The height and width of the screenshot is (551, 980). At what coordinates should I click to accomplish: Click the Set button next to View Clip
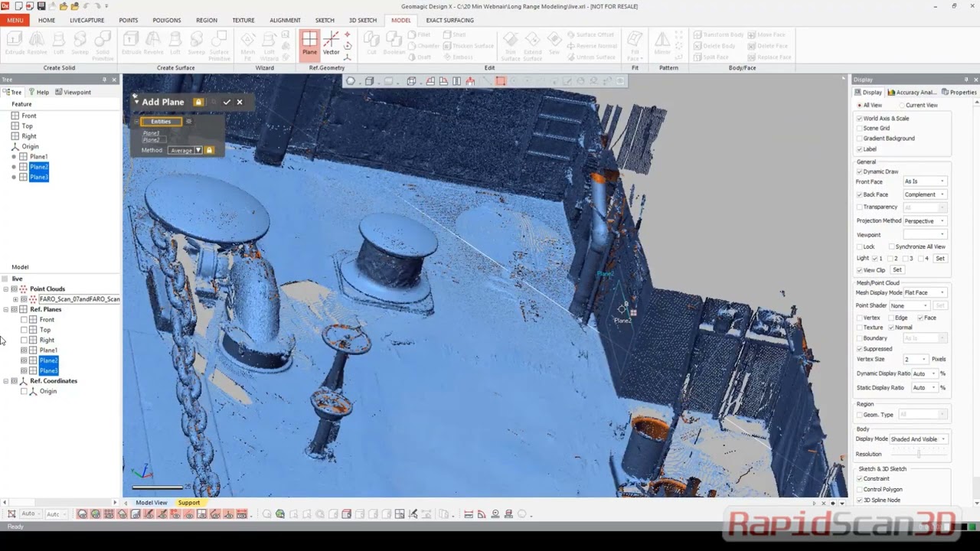897,270
